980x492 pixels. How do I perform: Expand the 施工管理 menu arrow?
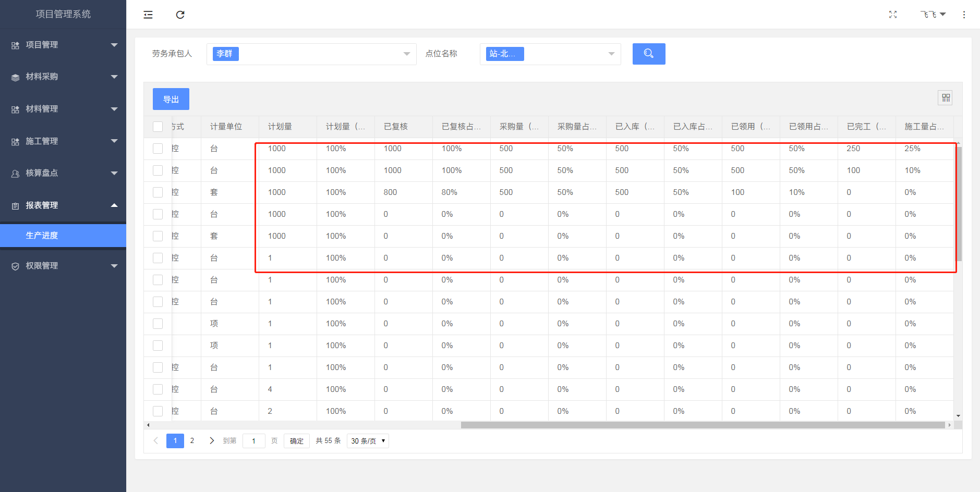click(114, 141)
